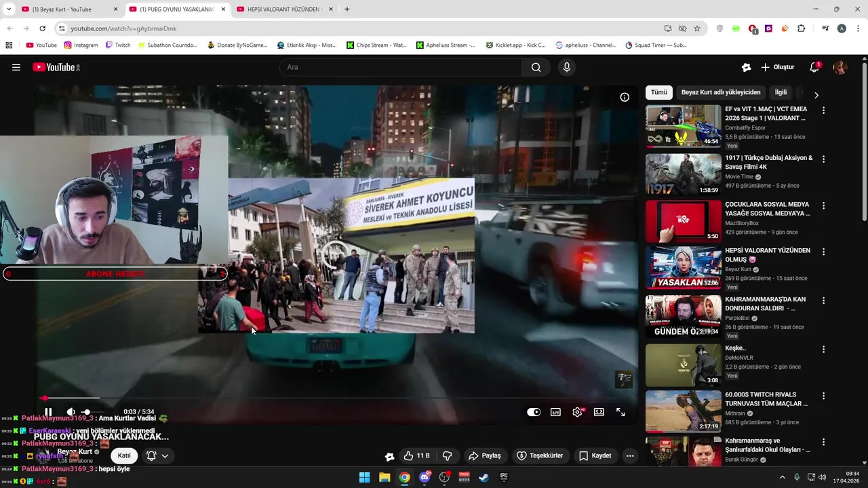Dislike the video
Viewport: 868px width, 488px height.
tap(448, 456)
